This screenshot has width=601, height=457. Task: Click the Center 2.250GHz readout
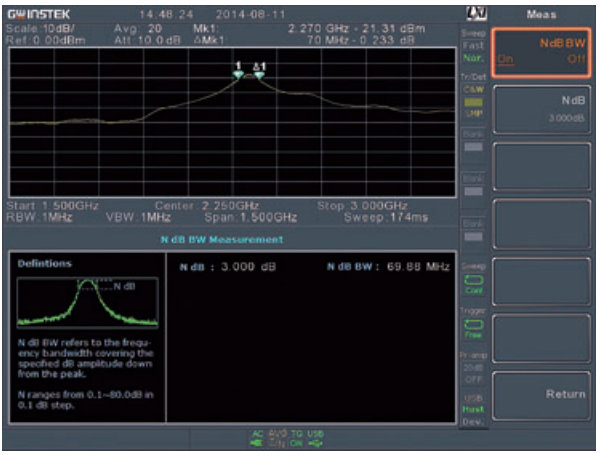click(x=207, y=206)
